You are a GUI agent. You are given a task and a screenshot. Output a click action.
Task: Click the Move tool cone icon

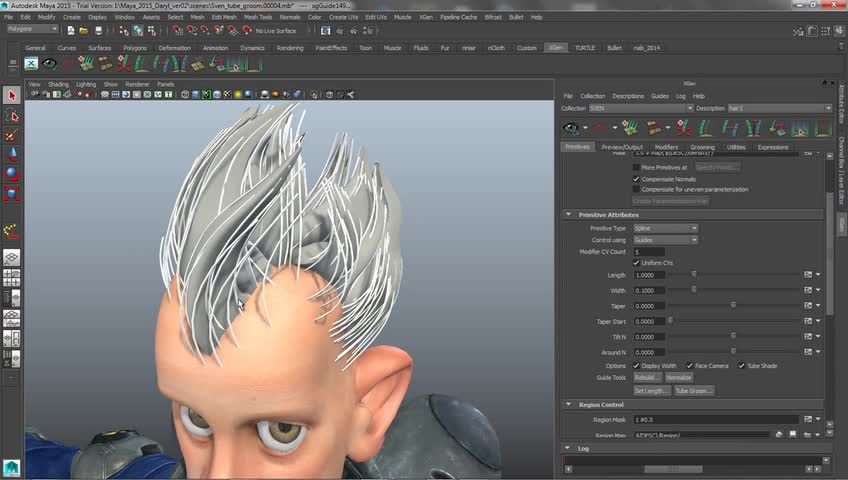12,153
